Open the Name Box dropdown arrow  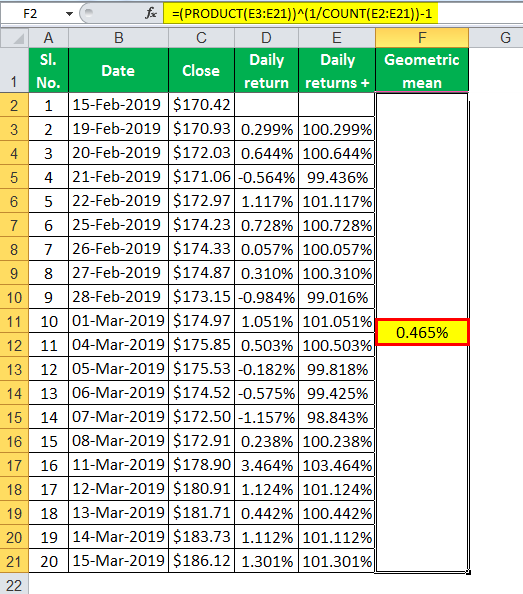[x=69, y=14]
